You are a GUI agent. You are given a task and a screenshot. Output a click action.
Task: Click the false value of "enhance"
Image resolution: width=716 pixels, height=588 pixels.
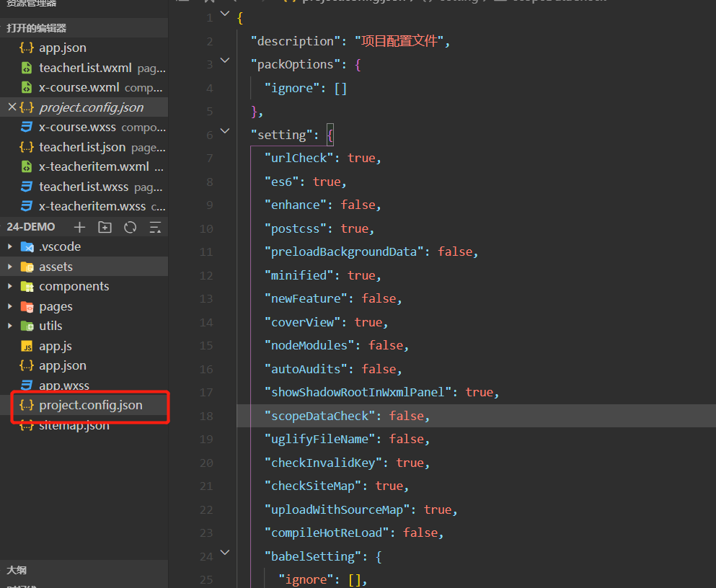pos(358,205)
